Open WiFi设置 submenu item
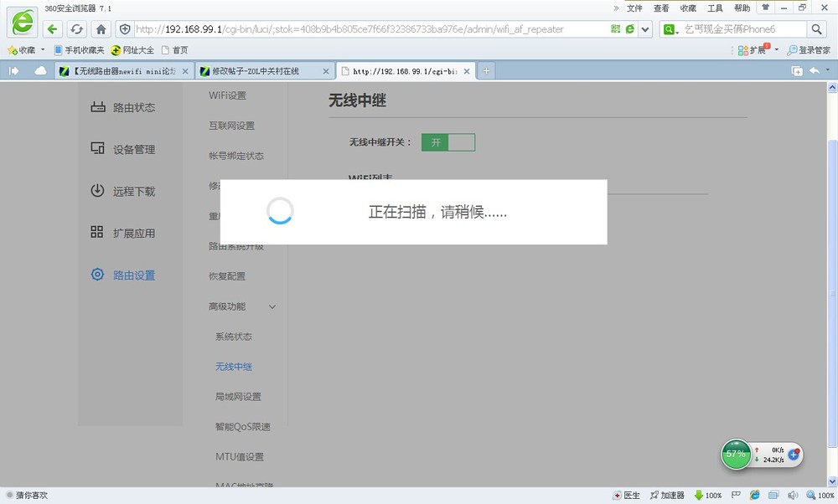This screenshot has width=838, height=504. [227, 95]
